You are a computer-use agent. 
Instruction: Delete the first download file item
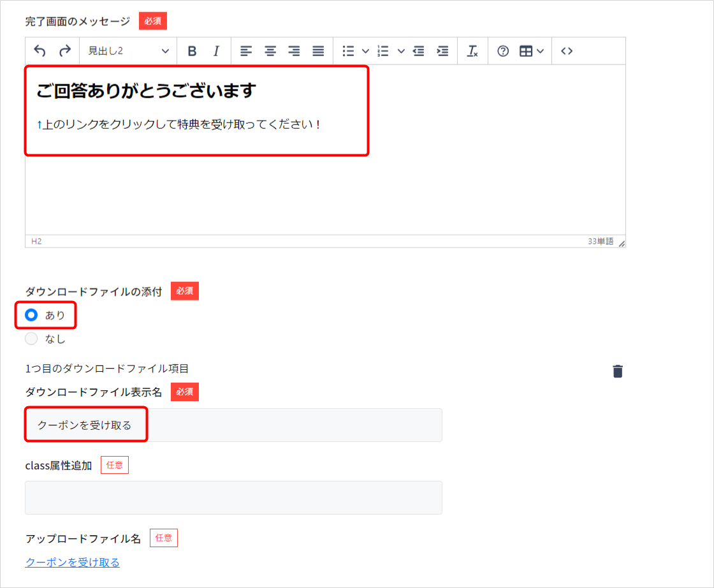[x=617, y=371]
